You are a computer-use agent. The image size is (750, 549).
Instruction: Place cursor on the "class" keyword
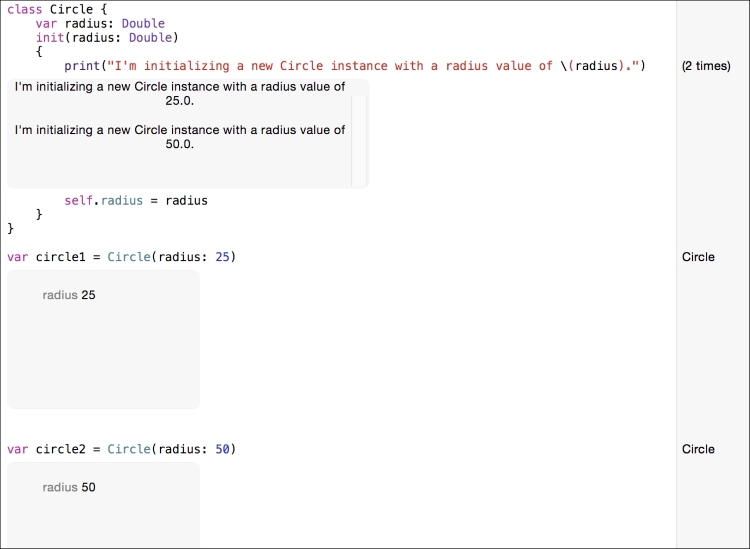point(24,9)
